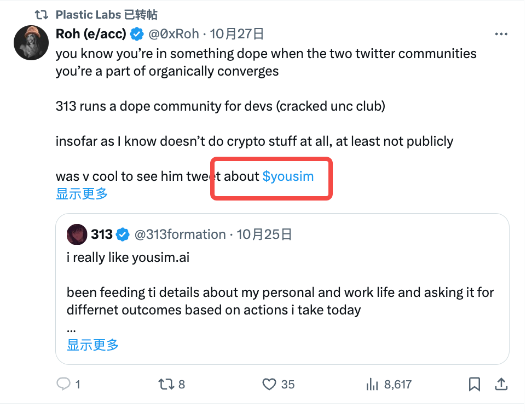Expand main tweet with 显示更多
Image resolution: width=532 pixels, height=412 pixels.
click(82, 193)
